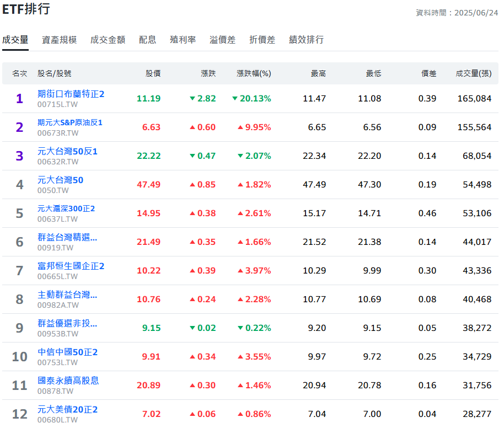This screenshot has height=428, width=504.
Task: Open 中信中國50正2 ETF link
Action: click(67, 352)
